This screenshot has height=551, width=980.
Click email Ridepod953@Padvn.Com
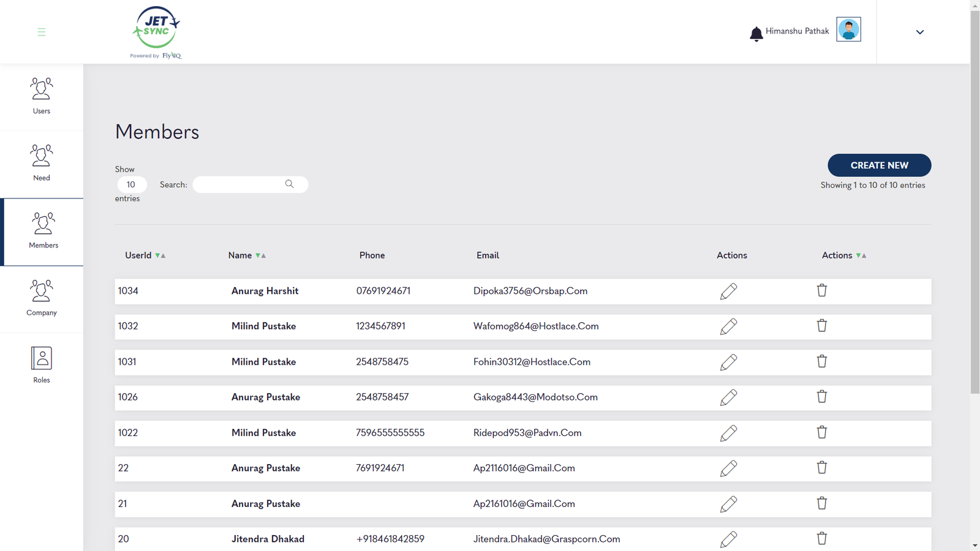527,433
